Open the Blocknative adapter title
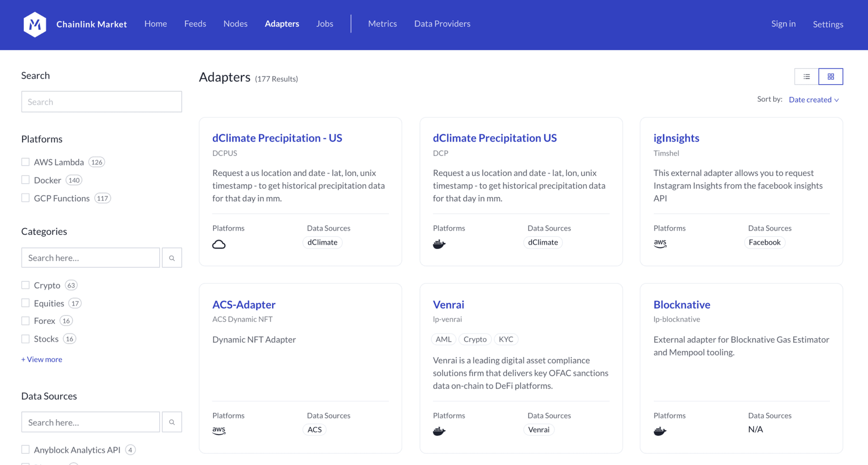Screen dimensions: 868x465 point(682,304)
